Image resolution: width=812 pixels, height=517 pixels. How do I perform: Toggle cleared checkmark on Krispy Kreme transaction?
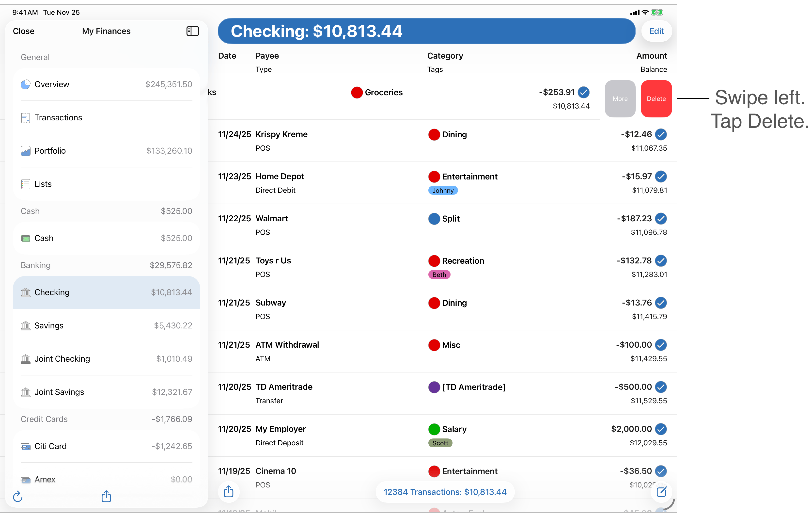[661, 134]
